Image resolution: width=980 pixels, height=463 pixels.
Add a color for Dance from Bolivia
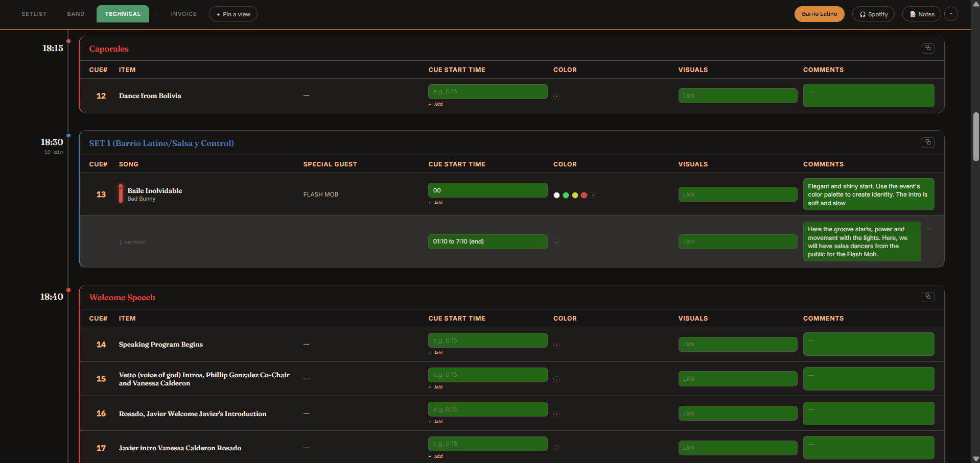point(556,96)
